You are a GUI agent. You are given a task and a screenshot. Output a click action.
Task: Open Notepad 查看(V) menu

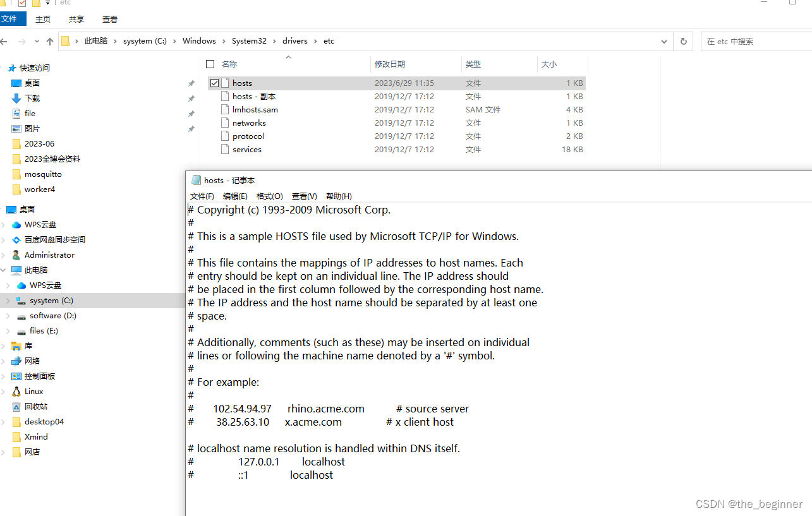(305, 196)
